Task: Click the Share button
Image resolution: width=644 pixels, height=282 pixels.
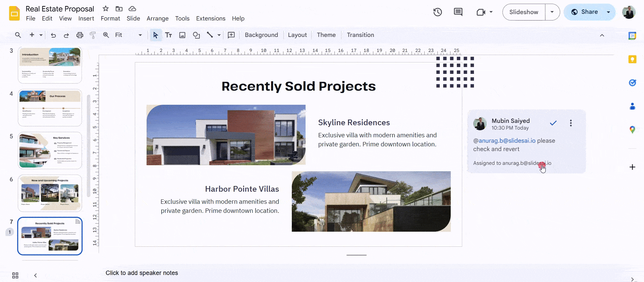Action: click(x=585, y=12)
